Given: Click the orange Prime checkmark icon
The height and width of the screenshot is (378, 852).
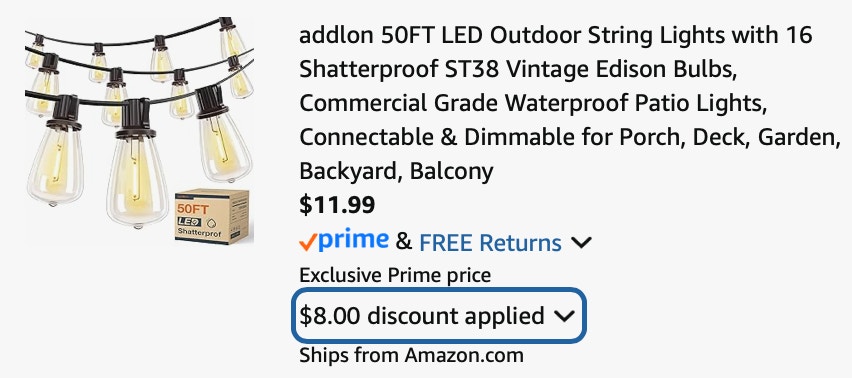Looking at the screenshot, I should (308, 242).
